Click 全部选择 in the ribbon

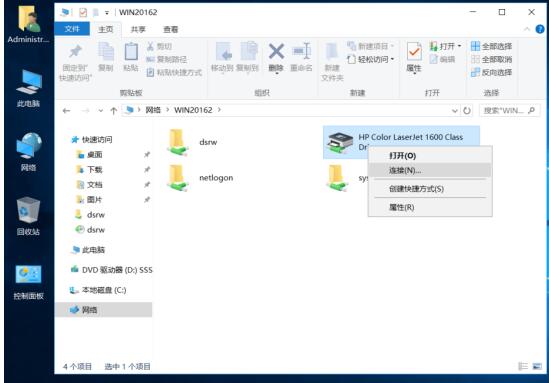492,46
